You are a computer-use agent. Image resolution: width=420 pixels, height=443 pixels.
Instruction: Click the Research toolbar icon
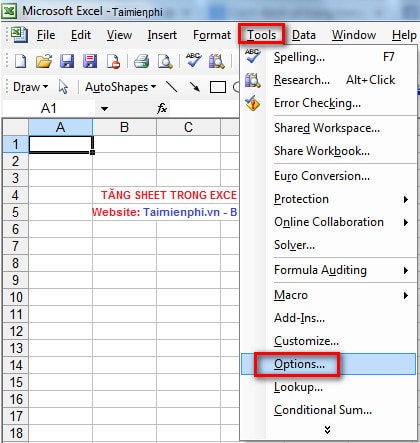(x=217, y=62)
